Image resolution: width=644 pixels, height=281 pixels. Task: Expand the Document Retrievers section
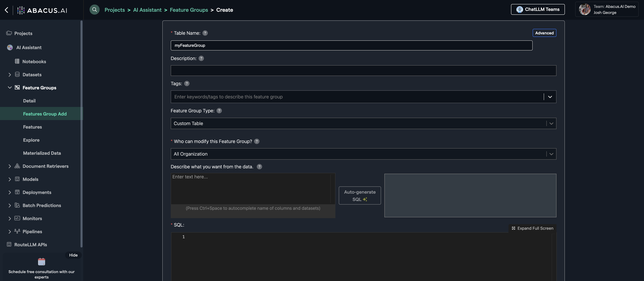pos(10,166)
